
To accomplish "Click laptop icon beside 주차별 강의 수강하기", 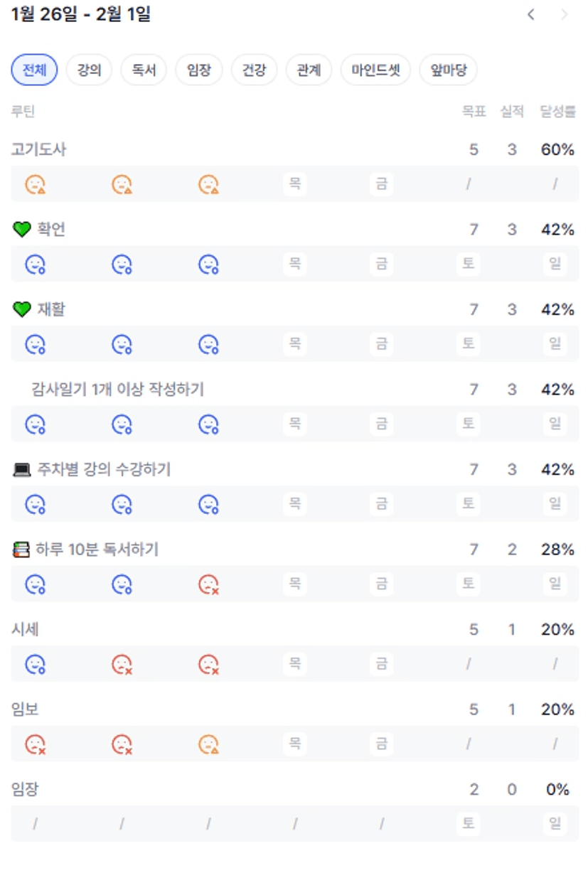I will (22, 470).
